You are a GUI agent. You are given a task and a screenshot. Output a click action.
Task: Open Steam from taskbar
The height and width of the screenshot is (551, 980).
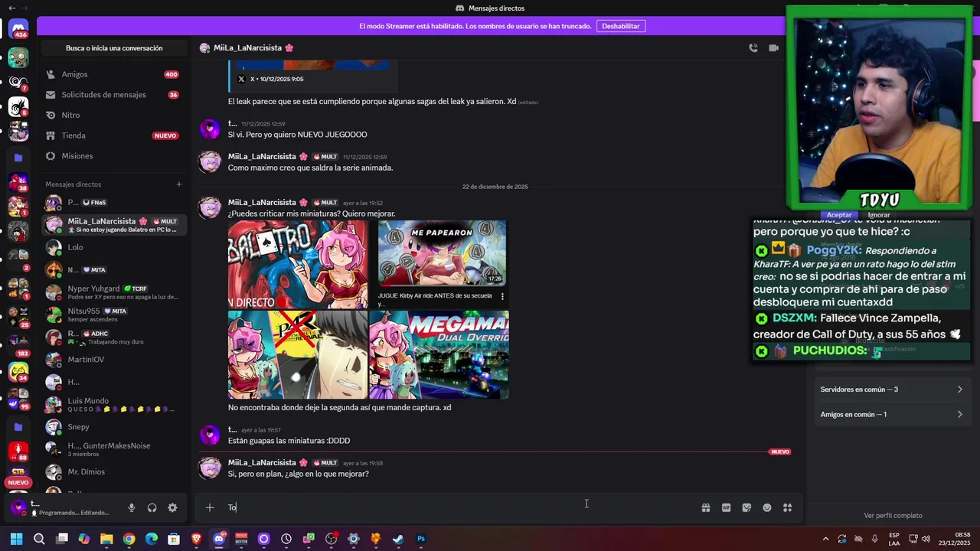pyautogui.click(x=398, y=539)
